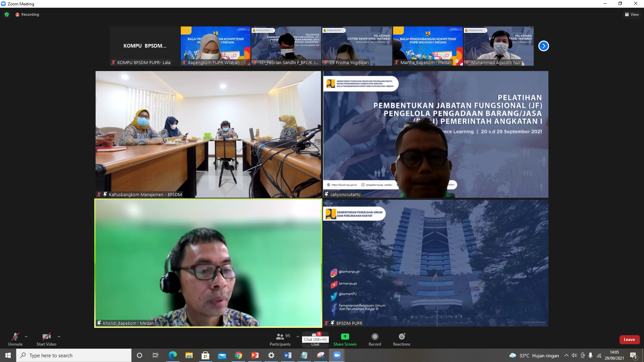Select Muhammad Agusdin Nur thumbnail
This screenshot has height=362, width=644.
coord(499,46)
